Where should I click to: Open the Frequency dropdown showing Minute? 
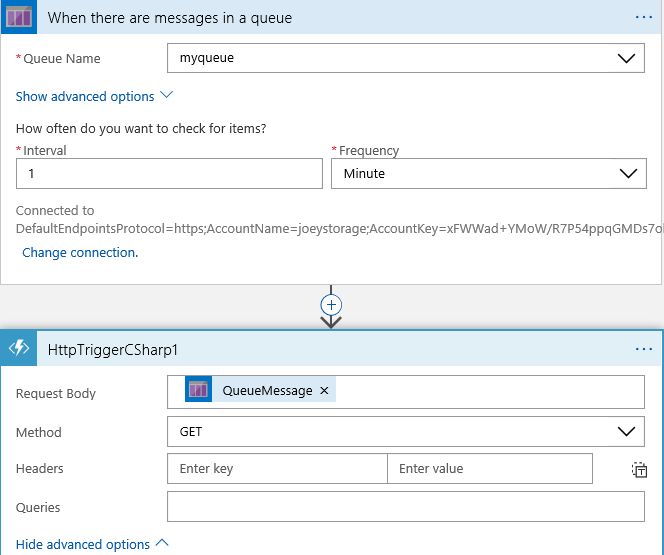tap(489, 174)
